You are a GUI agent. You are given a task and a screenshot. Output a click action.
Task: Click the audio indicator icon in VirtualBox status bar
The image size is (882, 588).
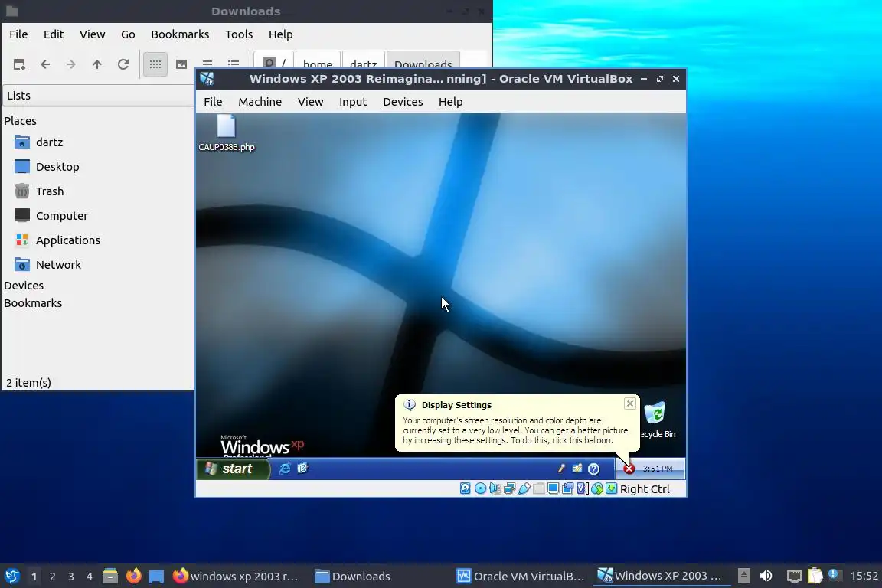click(495, 488)
